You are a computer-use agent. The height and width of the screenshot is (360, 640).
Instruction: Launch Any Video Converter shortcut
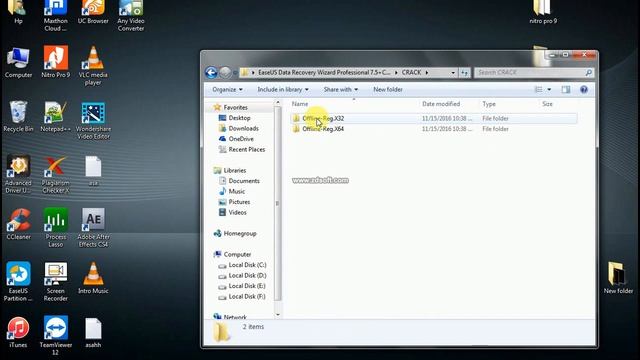(131, 16)
